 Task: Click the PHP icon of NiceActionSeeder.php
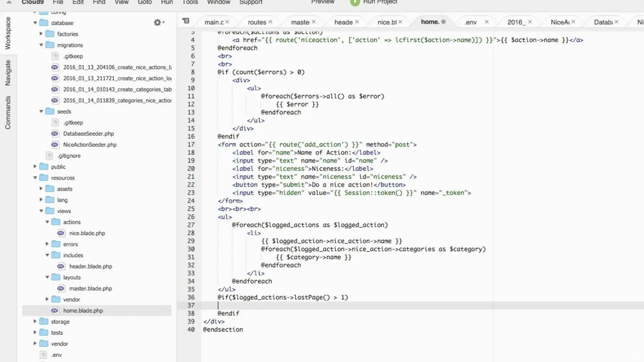coord(55,144)
